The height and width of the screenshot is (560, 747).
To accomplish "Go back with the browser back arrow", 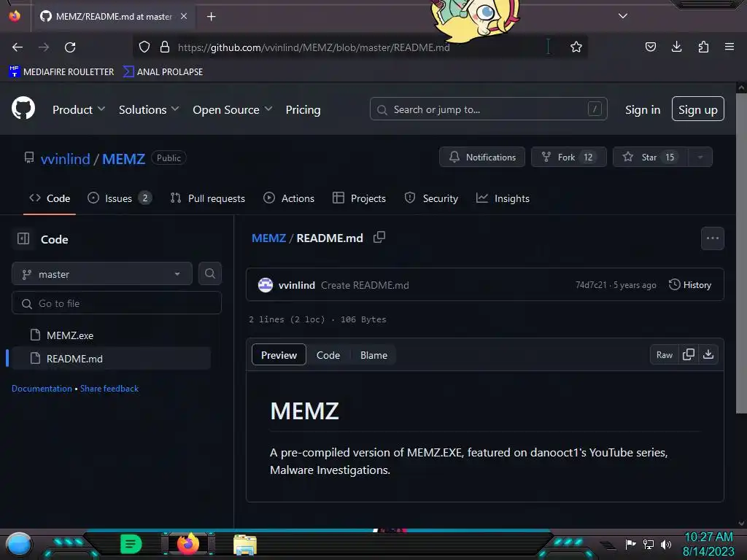I will 18,47.
